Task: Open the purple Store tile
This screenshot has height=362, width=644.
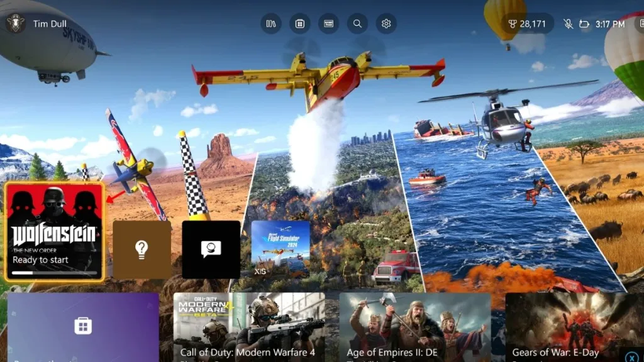Action: [83, 327]
